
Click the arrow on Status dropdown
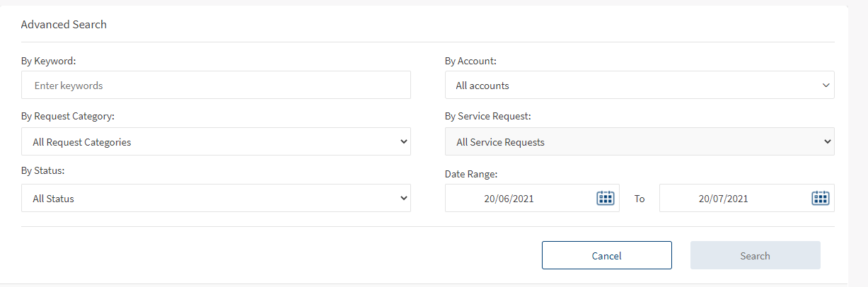(x=403, y=198)
